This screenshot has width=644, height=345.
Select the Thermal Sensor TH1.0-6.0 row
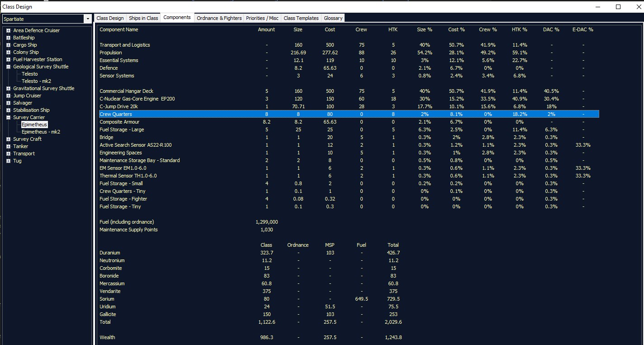[349, 176]
